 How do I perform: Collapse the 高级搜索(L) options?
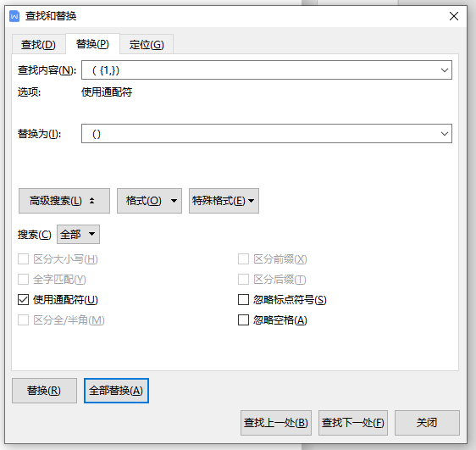click(x=64, y=201)
